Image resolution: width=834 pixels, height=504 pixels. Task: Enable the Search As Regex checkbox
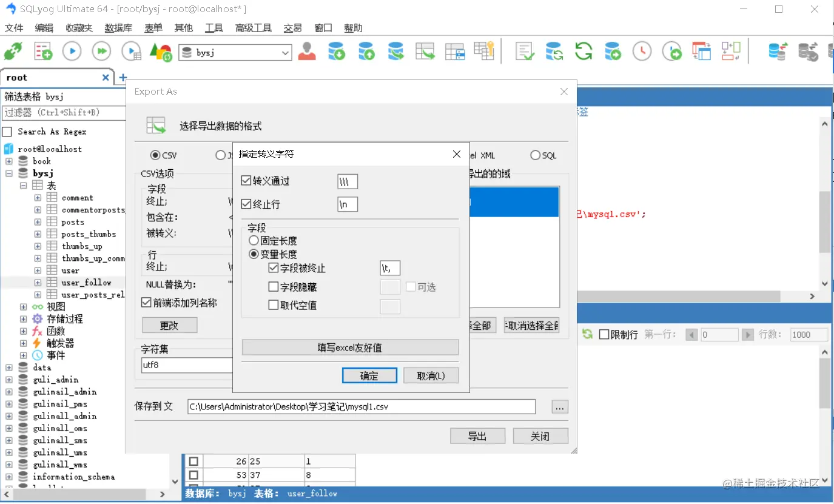click(x=7, y=132)
